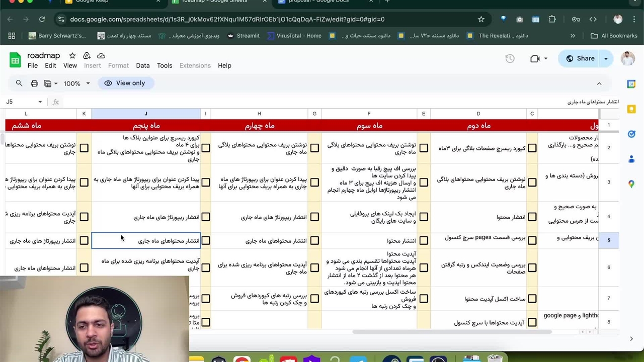Open the 100% zoom dropdown
The image size is (644, 362).
pyautogui.click(x=76, y=83)
